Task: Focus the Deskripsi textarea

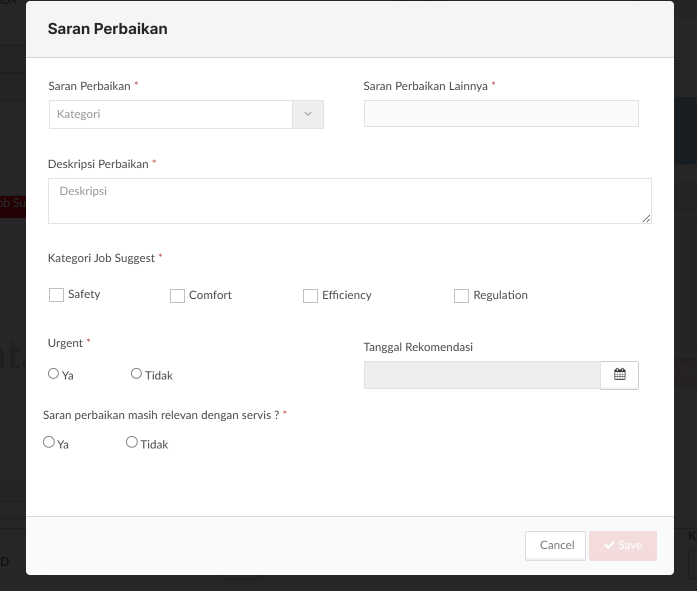Action: 349,200
